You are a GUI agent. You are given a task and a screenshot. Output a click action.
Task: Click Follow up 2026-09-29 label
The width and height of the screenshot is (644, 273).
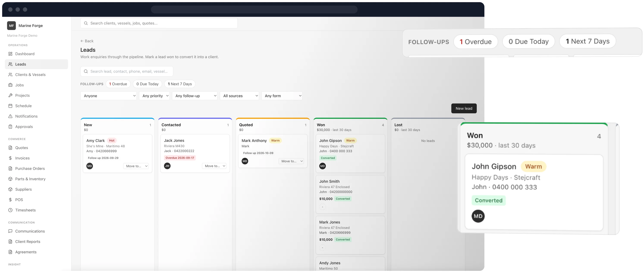(x=103, y=158)
